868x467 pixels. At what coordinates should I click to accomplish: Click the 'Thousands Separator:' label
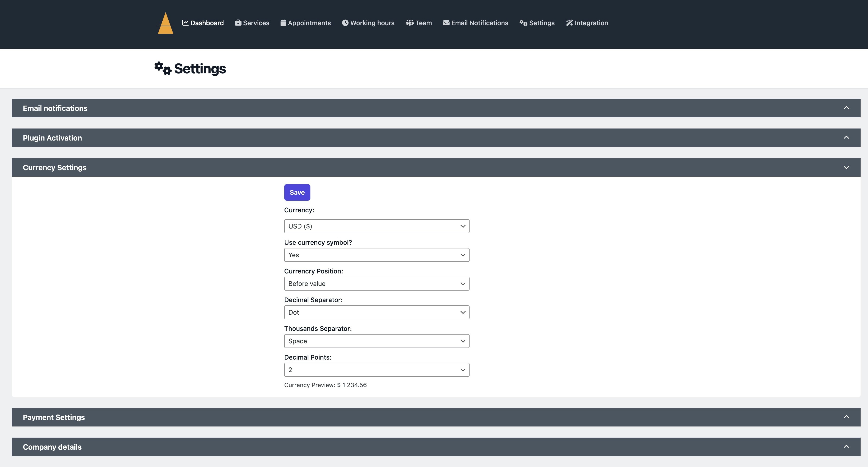[x=318, y=328]
